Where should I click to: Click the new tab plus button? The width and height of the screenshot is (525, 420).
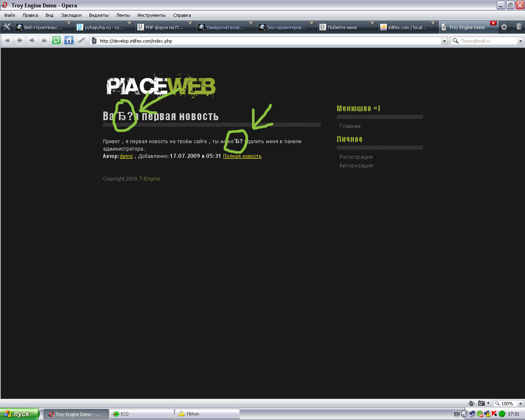click(504, 27)
